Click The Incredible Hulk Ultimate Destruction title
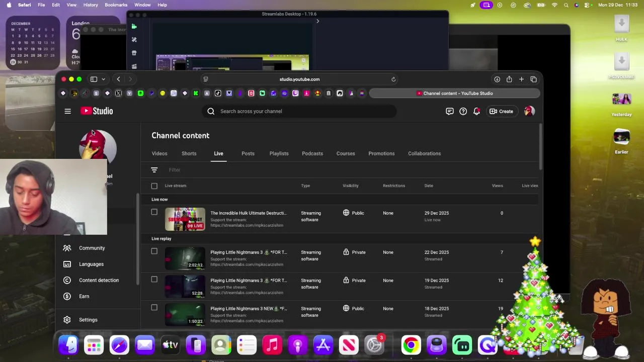The image size is (644, 362). coord(248,213)
